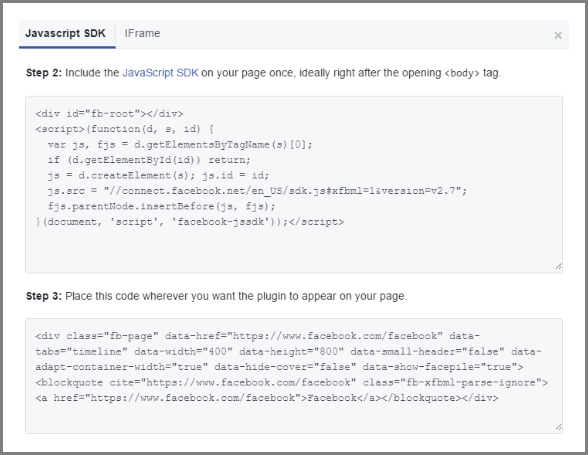Viewport: 588px width, 455px height.
Task: Grab the Step 3 code box resize handle
Action: [558, 426]
